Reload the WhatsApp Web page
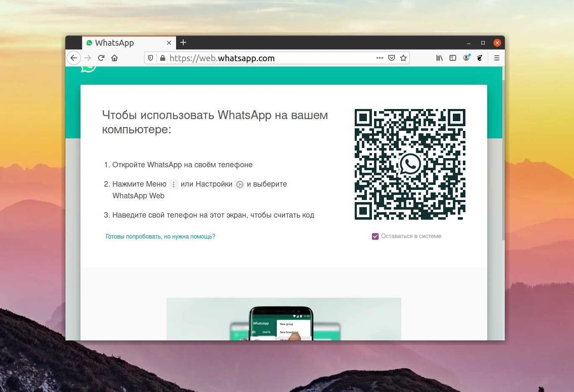 click(x=101, y=58)
